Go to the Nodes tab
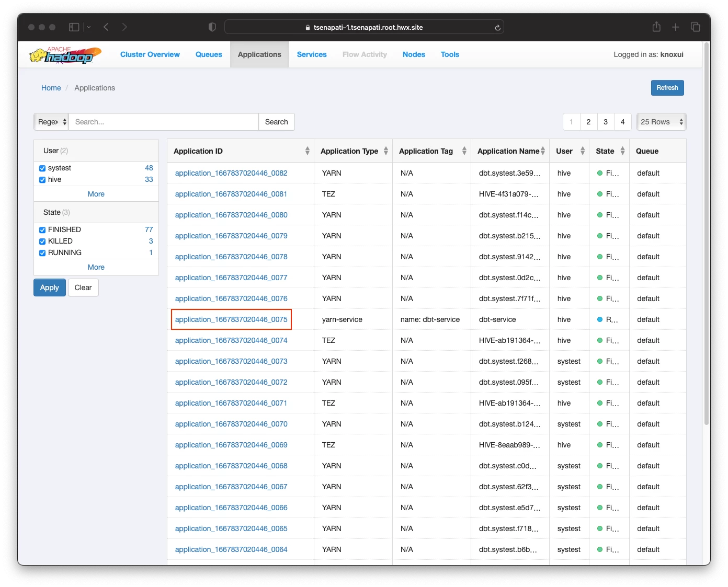Image resolution: width=728 pixels, height=587 pixels. click(414, 54)
